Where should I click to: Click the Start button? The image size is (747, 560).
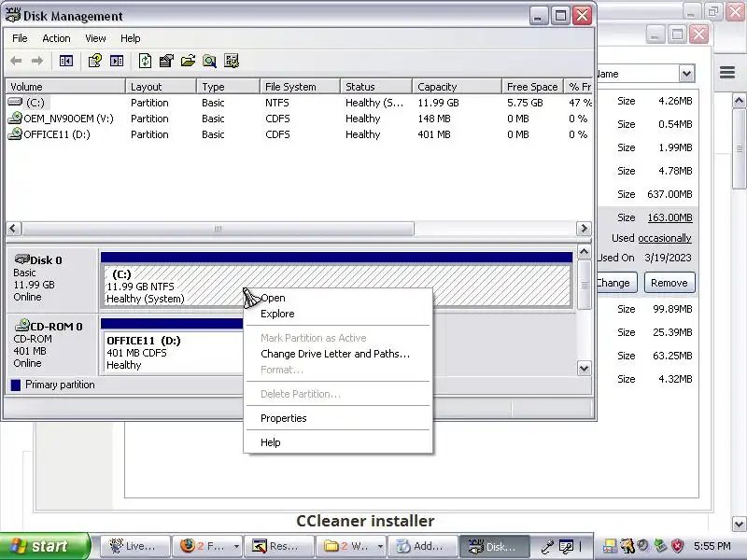point(45,546)
